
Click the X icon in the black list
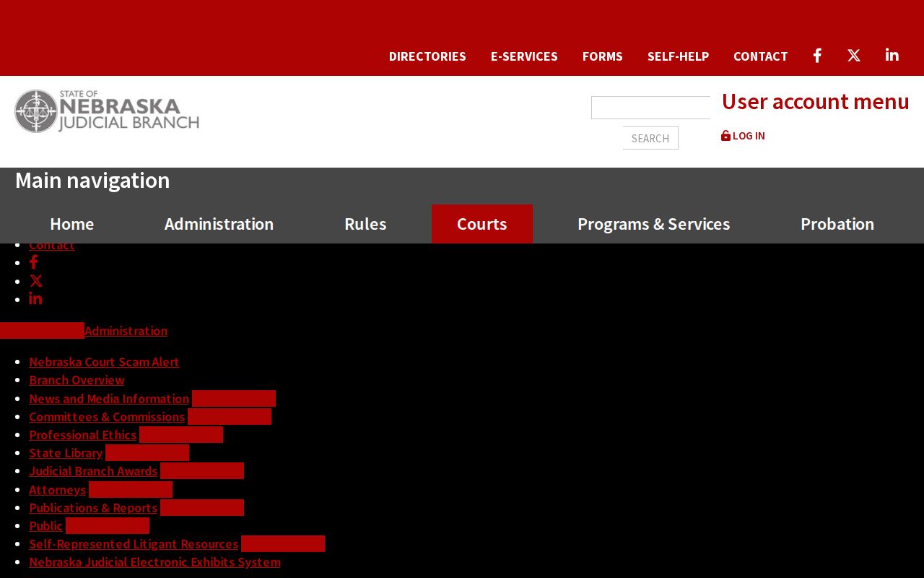click(36, 281)
